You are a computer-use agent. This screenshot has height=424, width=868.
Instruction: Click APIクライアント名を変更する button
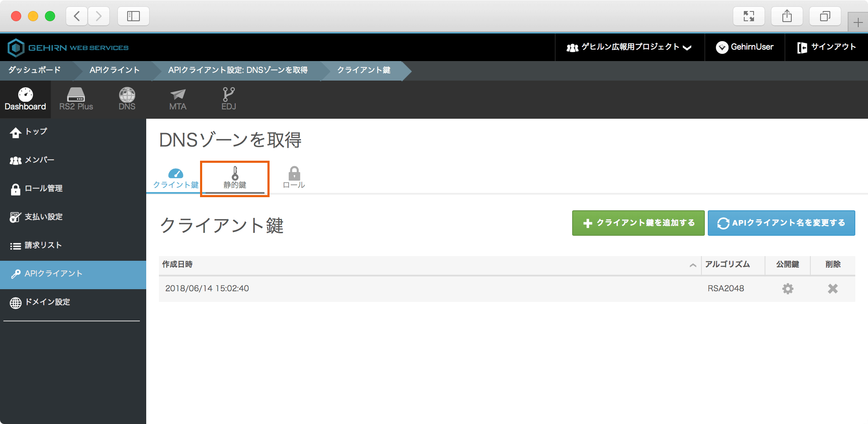pyautogui.click(x=781, y=223)
